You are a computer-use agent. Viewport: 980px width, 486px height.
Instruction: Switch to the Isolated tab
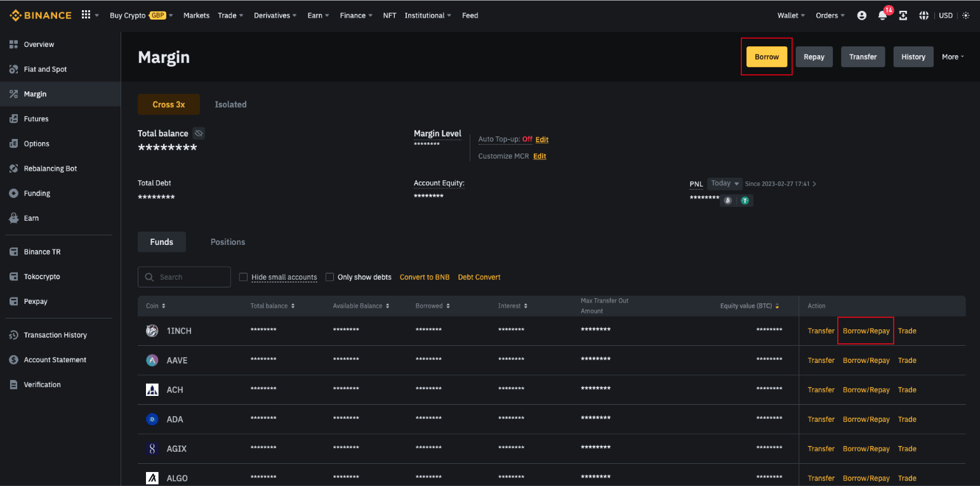230,104
